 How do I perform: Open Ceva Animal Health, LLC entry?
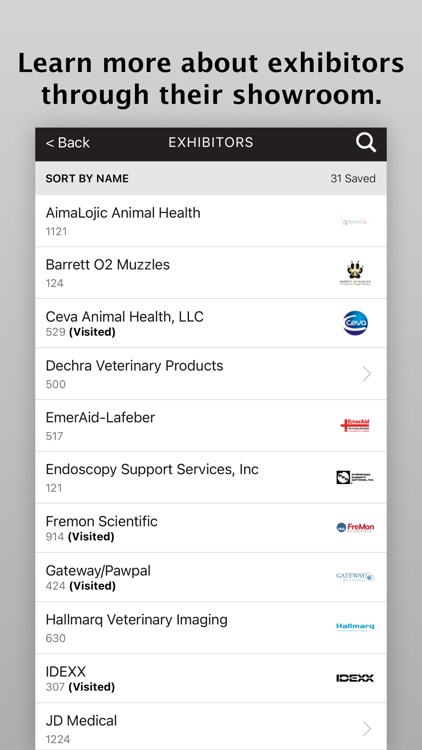tap(211, 323)
